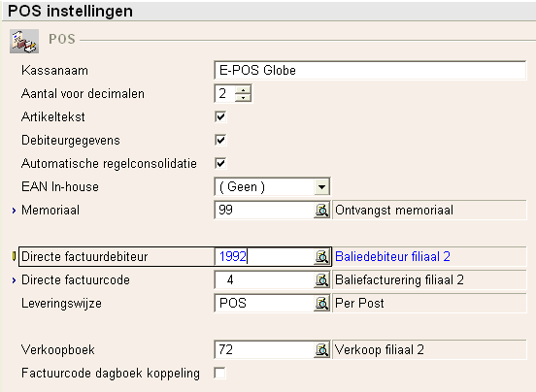Enable Factuurcode dagboek koppeling checkbox
Viewport: 536px width, 392px height.
pos(219,373)
